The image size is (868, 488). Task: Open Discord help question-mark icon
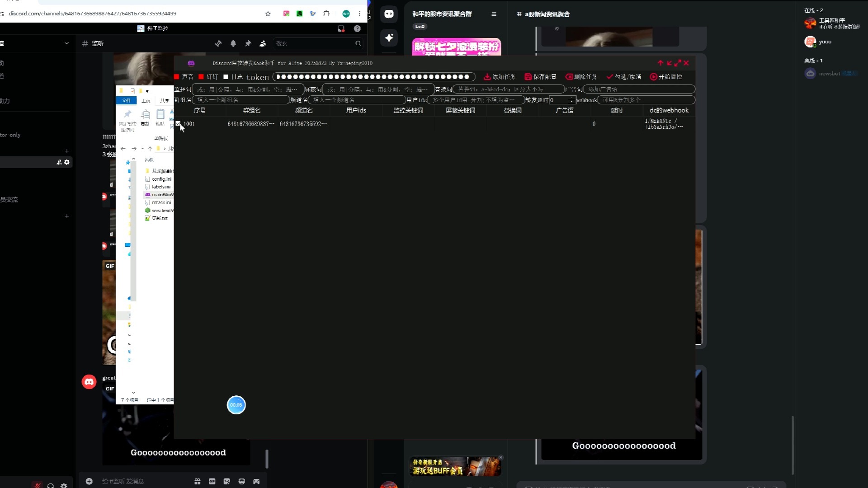[357, 28]
